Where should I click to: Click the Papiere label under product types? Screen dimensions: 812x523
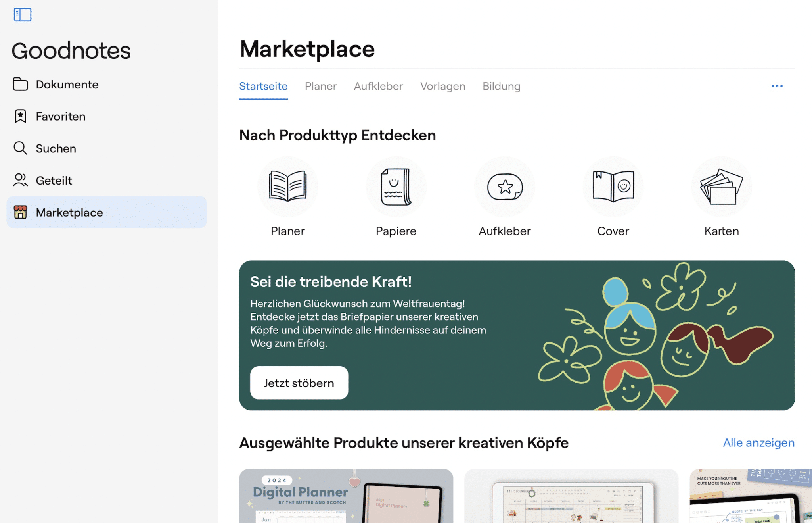click(x=396, y=231)
